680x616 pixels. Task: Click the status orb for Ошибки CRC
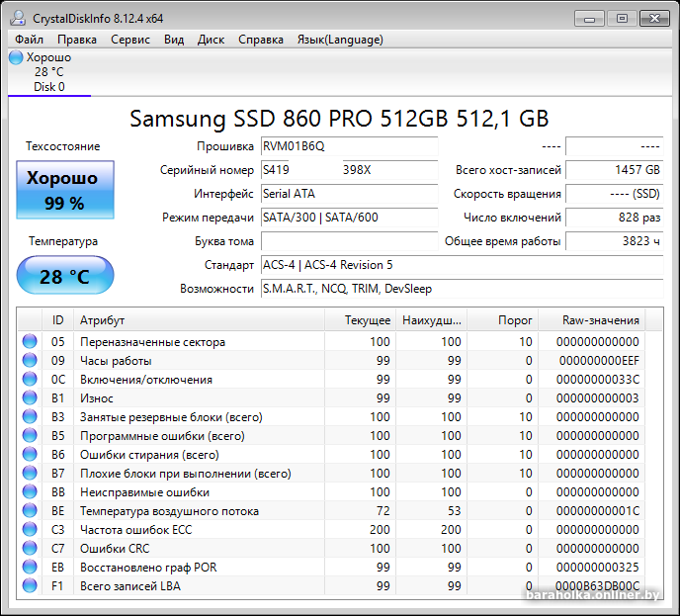pos(30,549)
